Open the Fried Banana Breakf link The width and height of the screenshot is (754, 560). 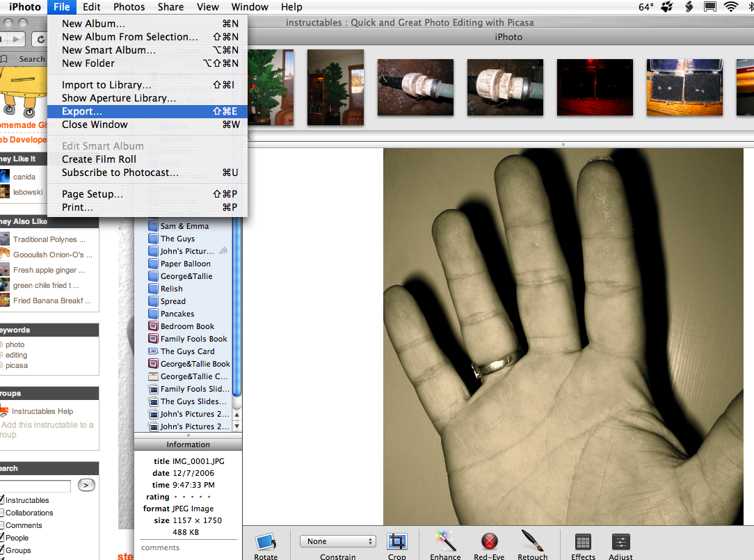(x=52, y=301)
